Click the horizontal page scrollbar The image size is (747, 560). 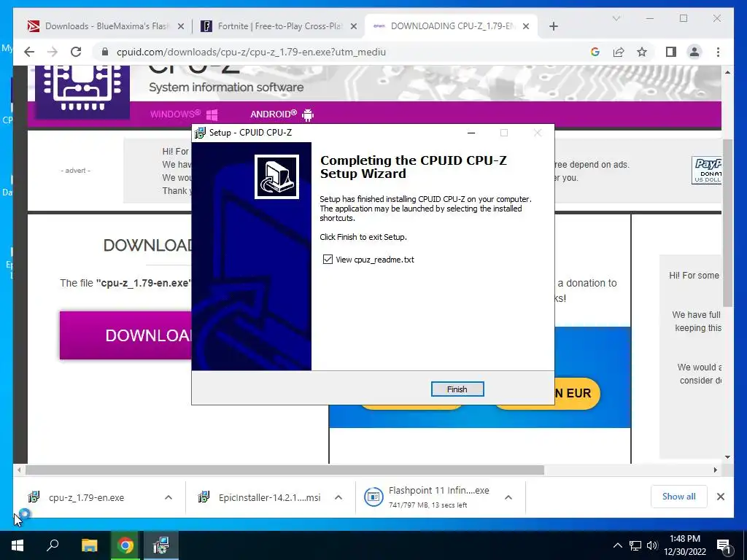point(285,470)
